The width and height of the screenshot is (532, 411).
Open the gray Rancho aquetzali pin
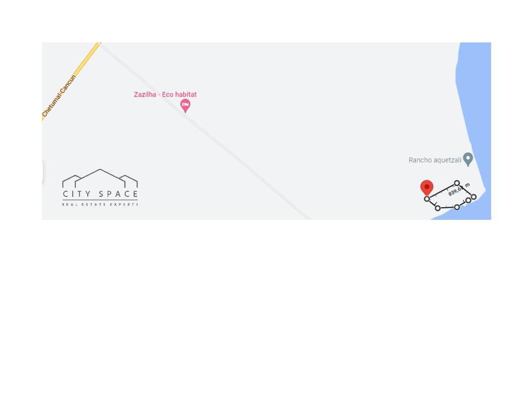[x=468, y=159]
